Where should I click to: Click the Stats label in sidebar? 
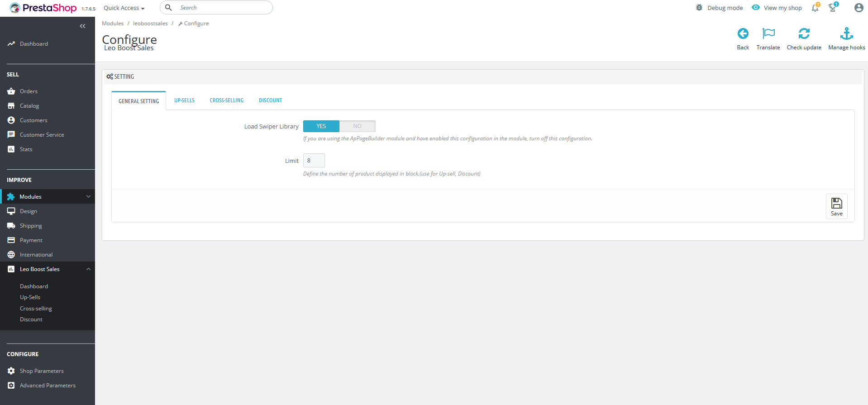pos(26,149)
